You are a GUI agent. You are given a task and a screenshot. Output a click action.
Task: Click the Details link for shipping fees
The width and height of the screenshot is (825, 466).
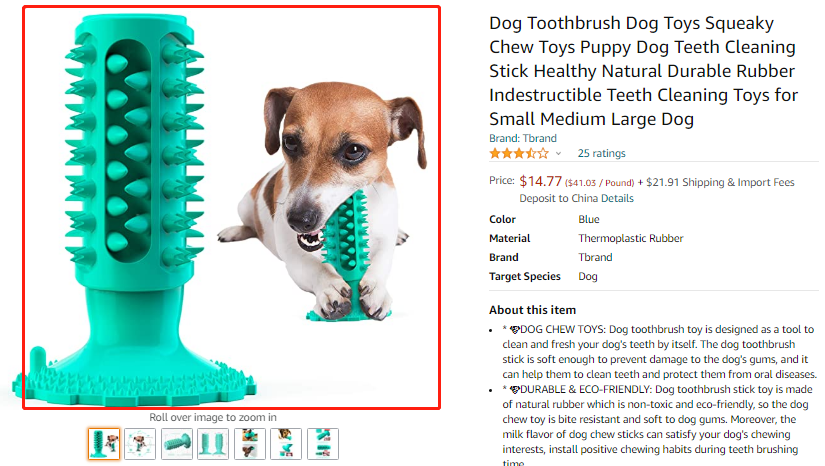coord(617,198)
